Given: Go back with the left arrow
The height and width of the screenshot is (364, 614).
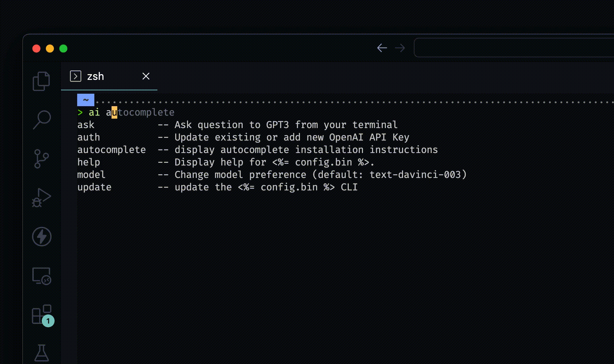Looking at the screenshot, I should [382, 48].
